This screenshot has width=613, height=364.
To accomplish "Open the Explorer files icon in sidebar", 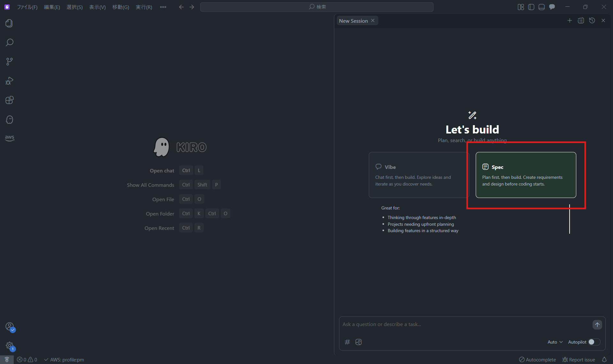I will tap(9, 23).
